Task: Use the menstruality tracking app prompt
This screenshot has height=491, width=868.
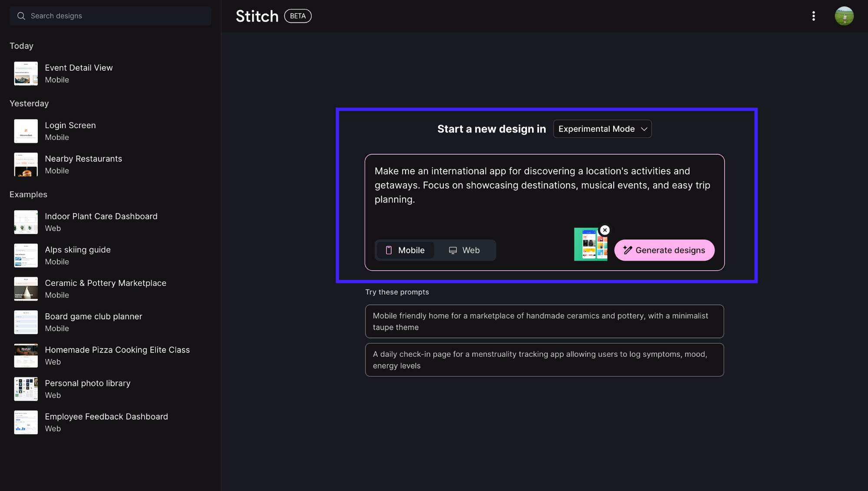Action: pyautogui.click(x=544, y=360)
